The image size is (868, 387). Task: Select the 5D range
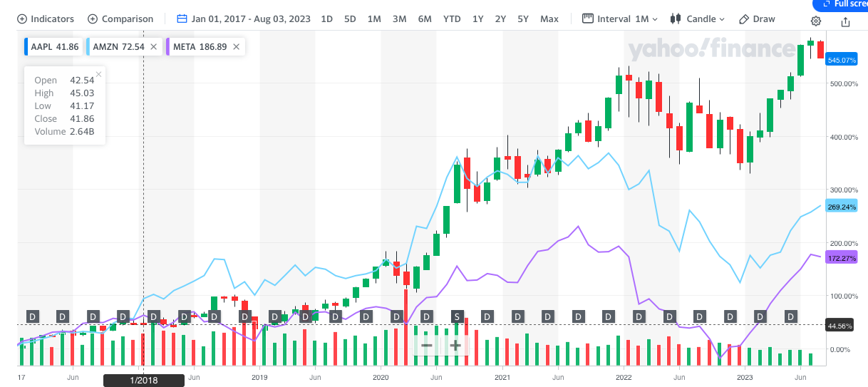pos(350,19)
